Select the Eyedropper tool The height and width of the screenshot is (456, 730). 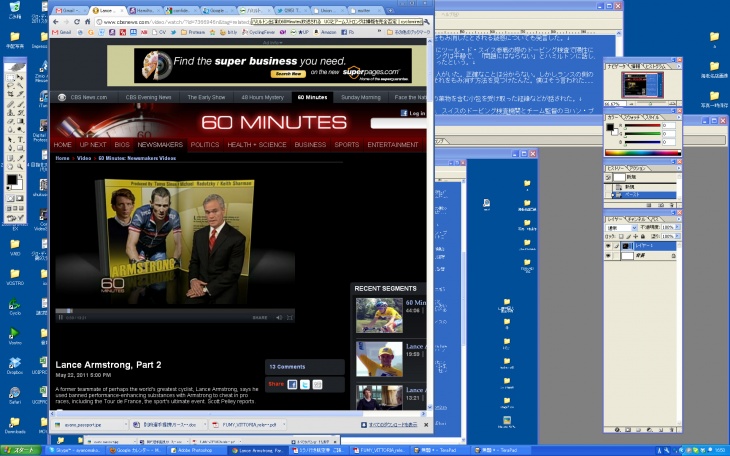(x=20, y=158)
